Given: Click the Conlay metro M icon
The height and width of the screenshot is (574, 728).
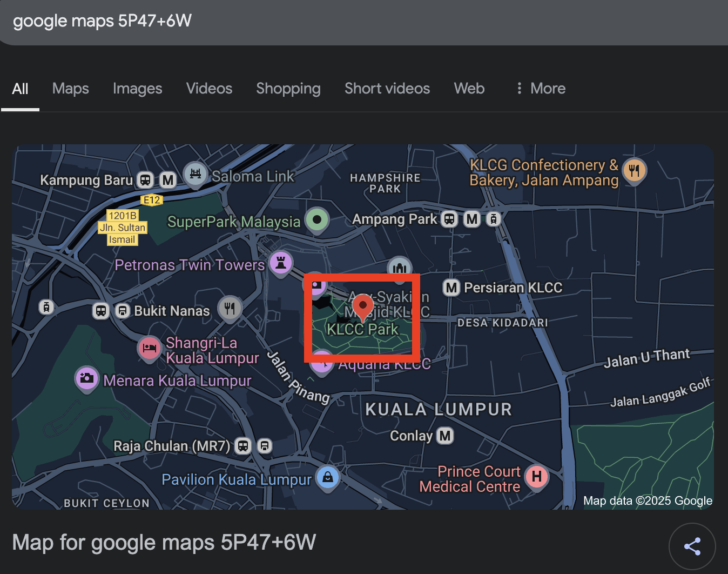Looking at the screenshot, I should pyautogui.click(x=445, y=436).
